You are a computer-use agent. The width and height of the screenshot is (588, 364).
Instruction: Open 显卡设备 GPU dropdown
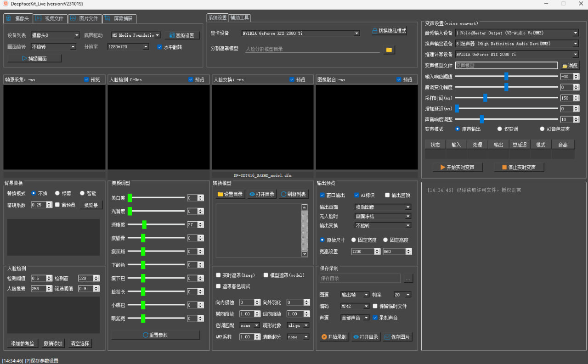[x=301, y=33]
